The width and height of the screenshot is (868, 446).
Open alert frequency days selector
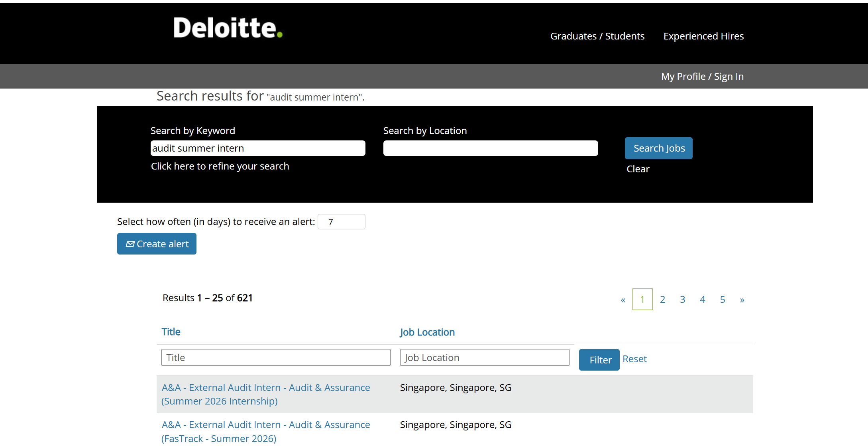[x=341, y=222]
